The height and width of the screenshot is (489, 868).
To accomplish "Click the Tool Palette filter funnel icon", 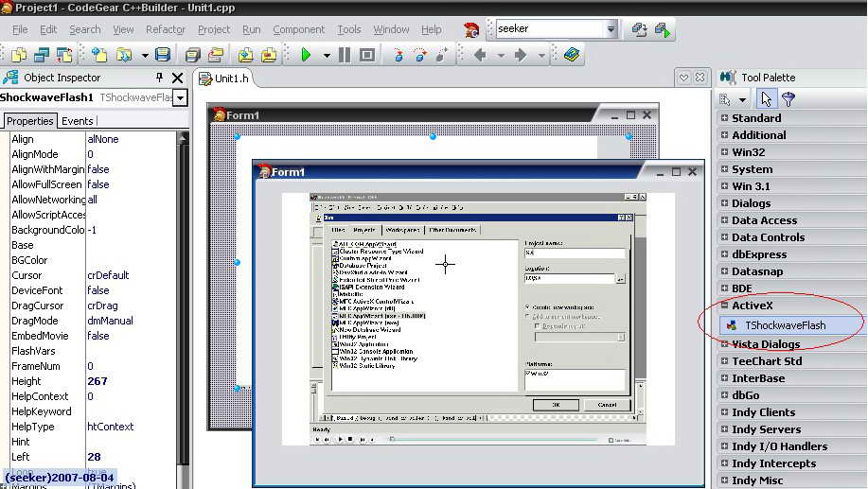I will tap(788, 99).
